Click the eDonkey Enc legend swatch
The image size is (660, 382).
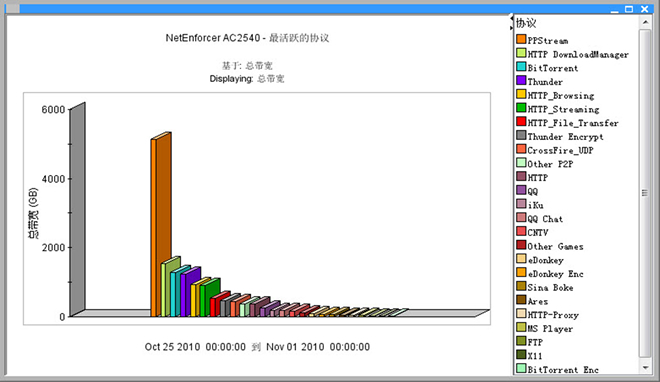[521, 272]
